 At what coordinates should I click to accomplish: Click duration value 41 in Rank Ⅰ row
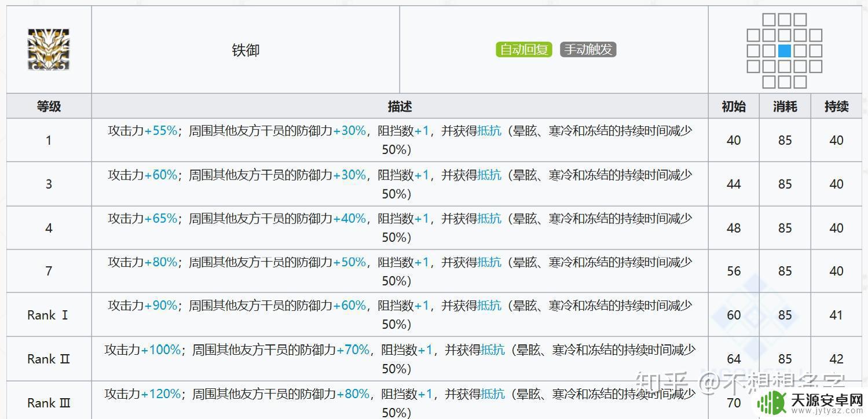tap(836, 315)
